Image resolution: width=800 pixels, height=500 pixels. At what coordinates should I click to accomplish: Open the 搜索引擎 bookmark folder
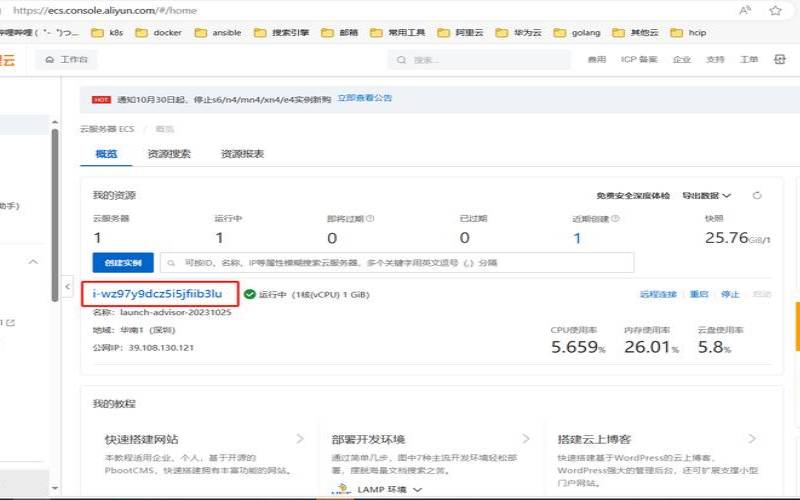(282, 33)
